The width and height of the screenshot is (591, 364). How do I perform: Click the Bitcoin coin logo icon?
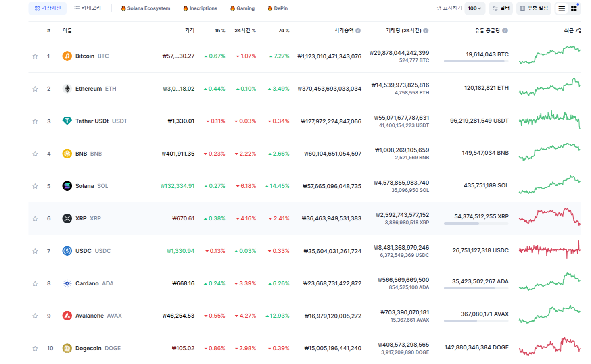click(67, 56)
